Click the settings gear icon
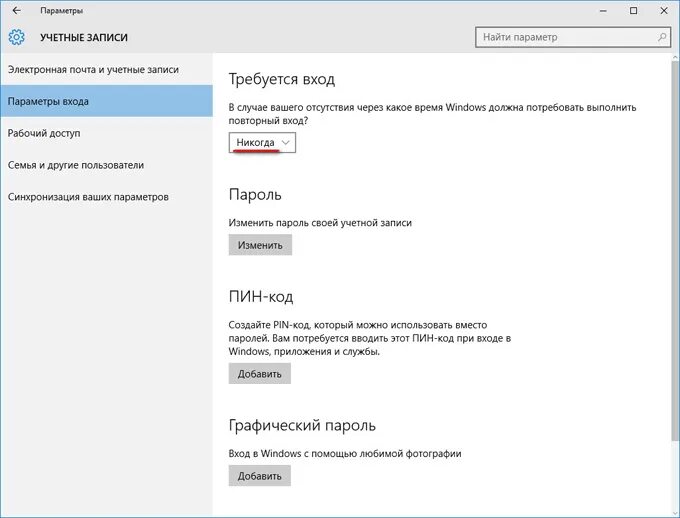This screenshot has width=680, height=518. (x=16, y=37)
